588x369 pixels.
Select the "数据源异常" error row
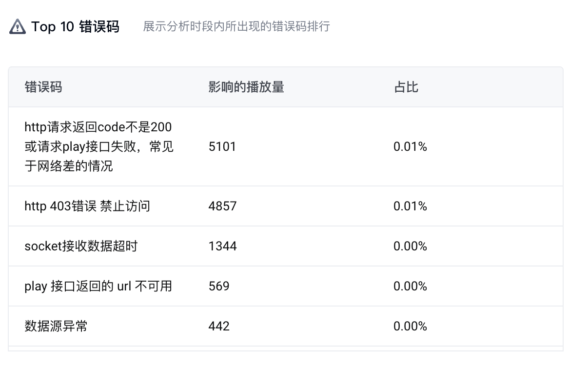(x=56, y=326)
